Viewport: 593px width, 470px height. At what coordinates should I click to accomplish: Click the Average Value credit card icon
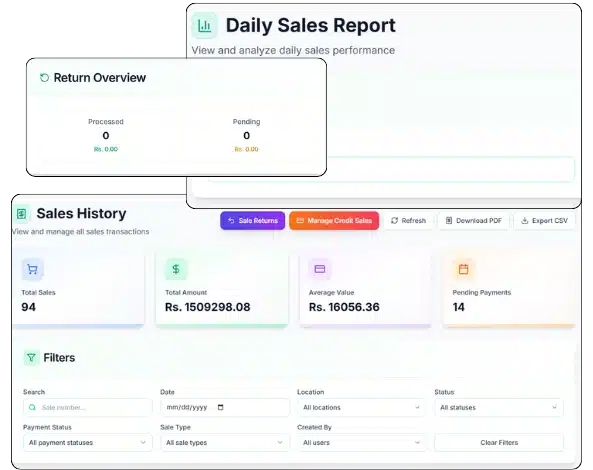pyautogui.click(x=320, y=269)
